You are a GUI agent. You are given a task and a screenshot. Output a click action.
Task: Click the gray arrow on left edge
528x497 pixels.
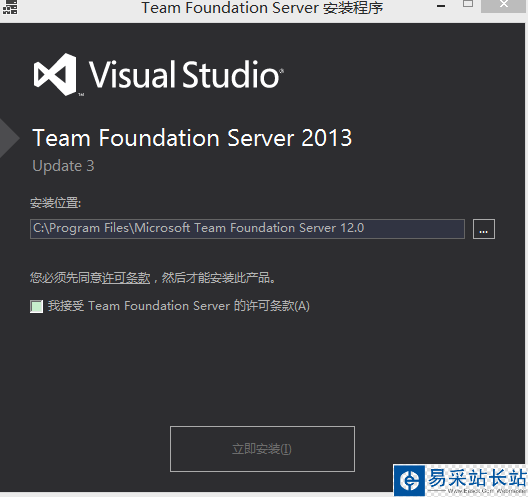tap(9, 138)
